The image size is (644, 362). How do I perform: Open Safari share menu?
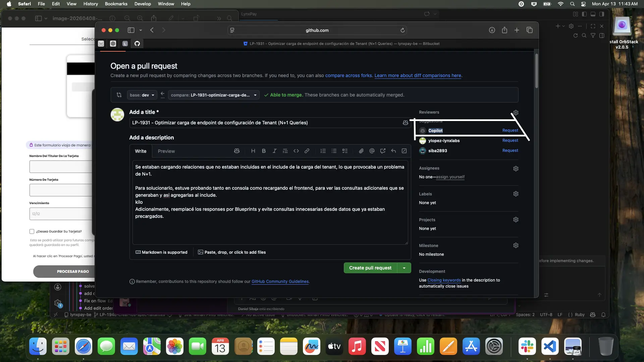(x=504, y=30)
